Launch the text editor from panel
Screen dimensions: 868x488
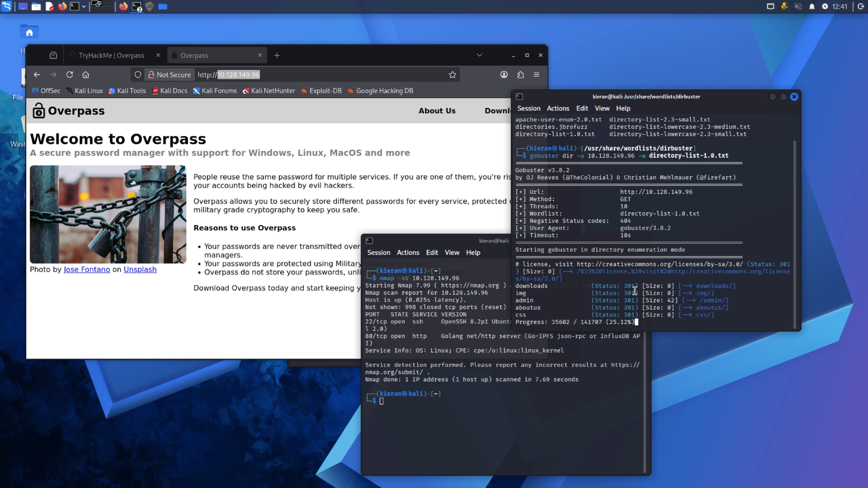[x=50, y=6]
